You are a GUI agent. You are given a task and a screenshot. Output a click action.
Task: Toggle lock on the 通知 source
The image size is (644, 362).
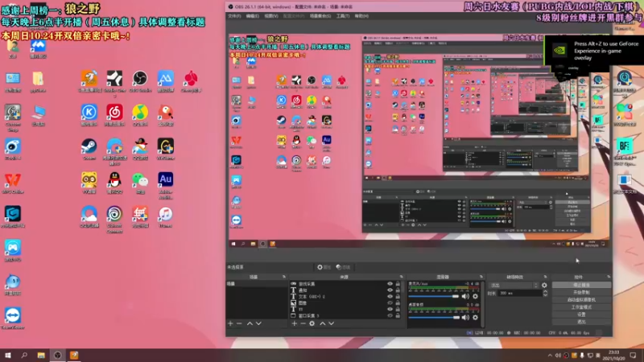(x=398, y=290)
